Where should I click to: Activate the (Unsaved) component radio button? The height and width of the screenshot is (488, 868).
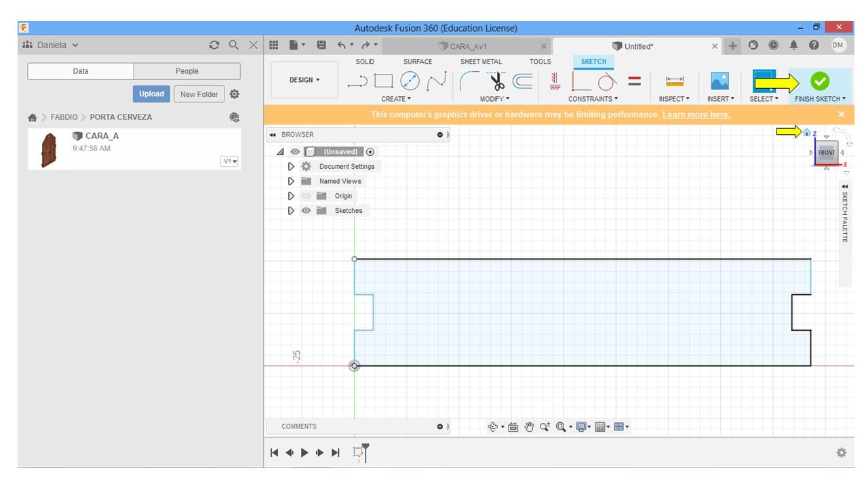(x=370, y=152)
